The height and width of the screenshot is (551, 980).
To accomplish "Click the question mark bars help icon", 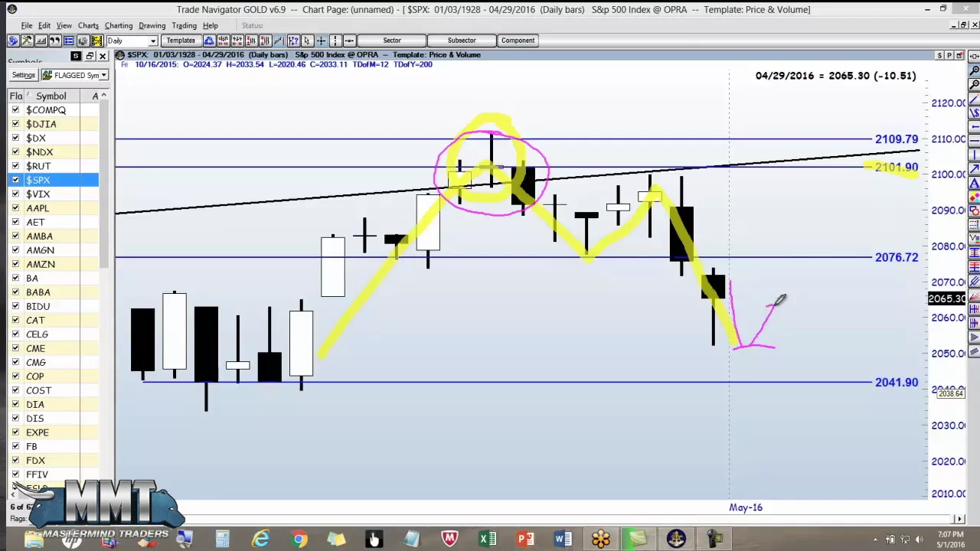I will click(292, 41).
